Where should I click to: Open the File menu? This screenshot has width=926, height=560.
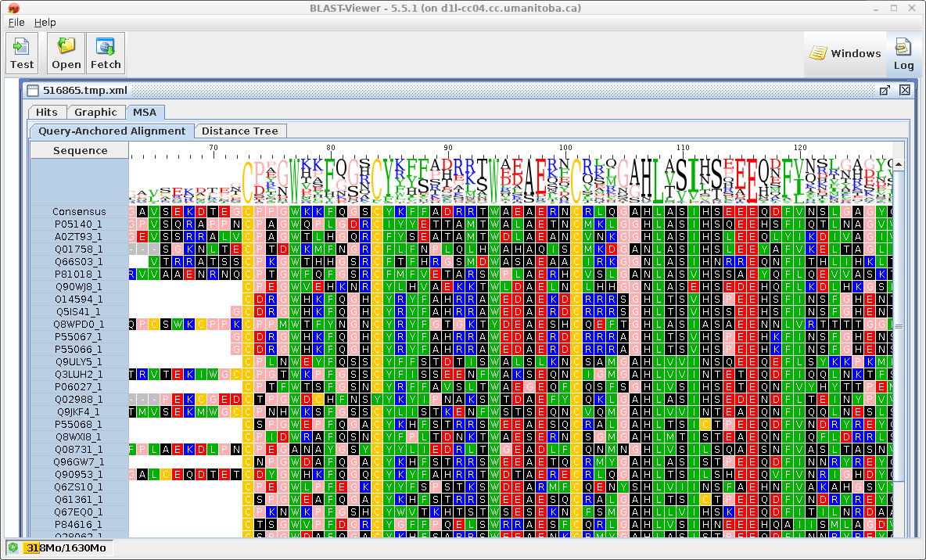pos(16,23)
